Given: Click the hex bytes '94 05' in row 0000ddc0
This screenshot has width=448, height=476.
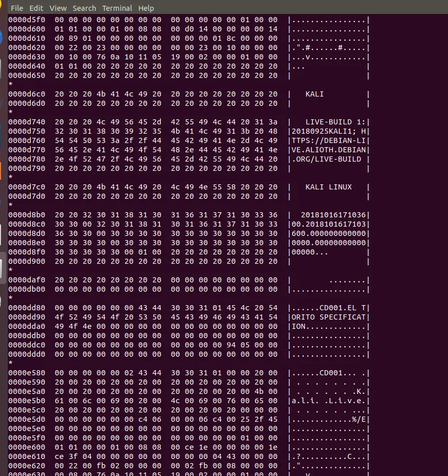Looking at the screenshot, I should (x=238, y=345).
